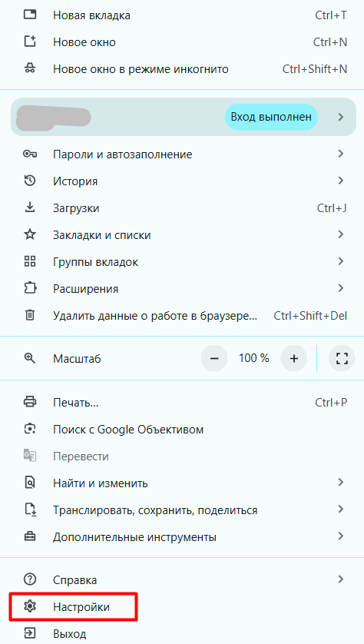
Task: Click the Ctrl+J shortcut text
Action: tap(332, 208)
